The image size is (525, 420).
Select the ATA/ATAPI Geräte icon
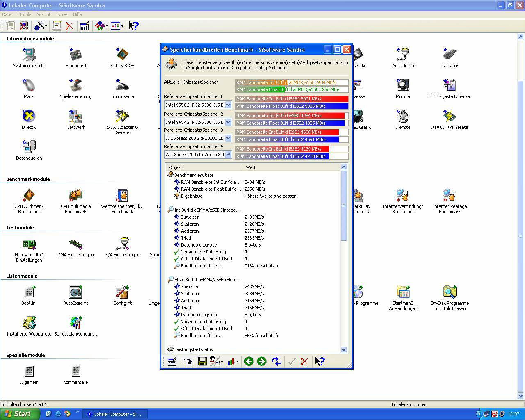click(450, 119)
